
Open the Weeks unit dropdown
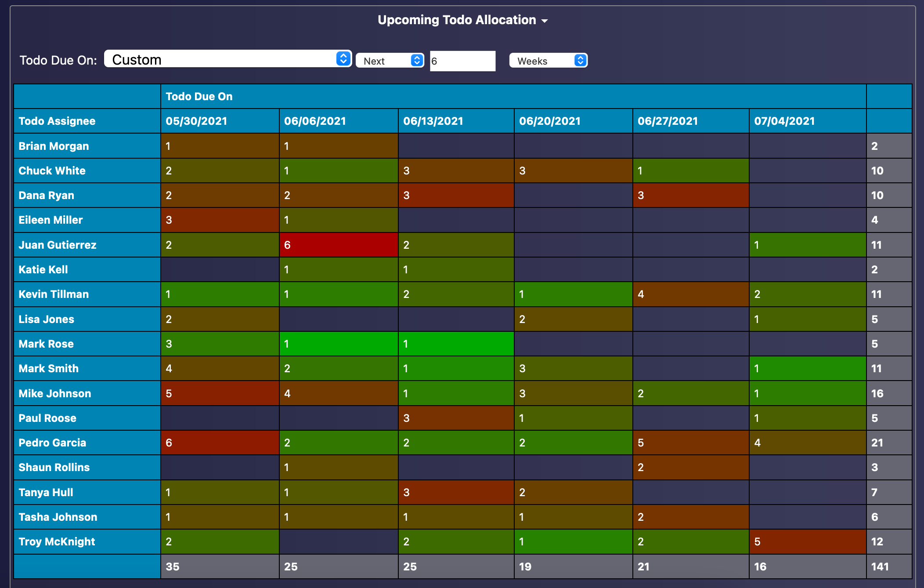548,61
